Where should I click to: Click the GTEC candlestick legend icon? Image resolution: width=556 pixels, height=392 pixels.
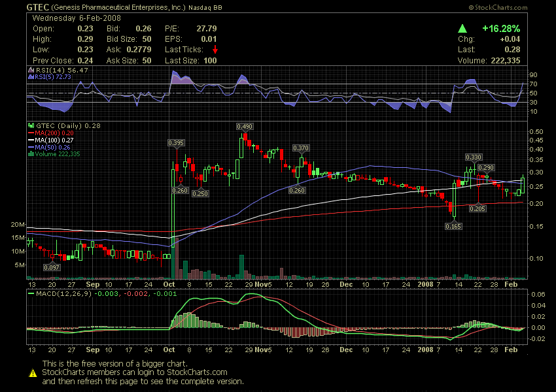click(x=31, y=125)
